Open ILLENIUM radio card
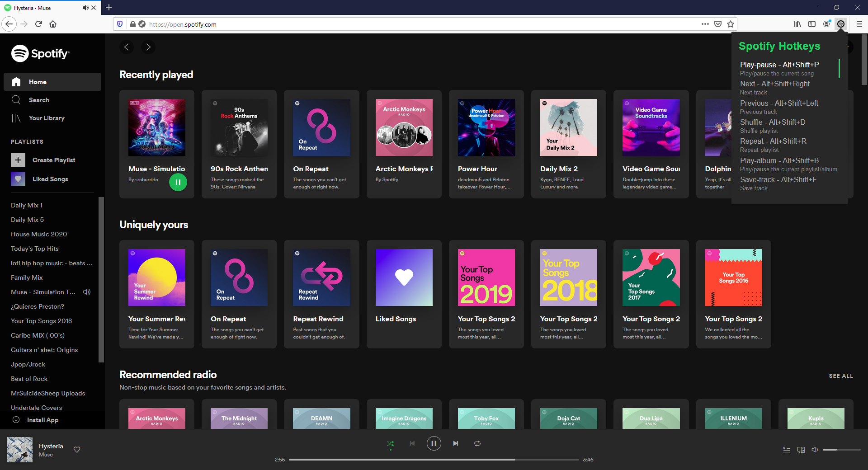 [x=733, y=414]
